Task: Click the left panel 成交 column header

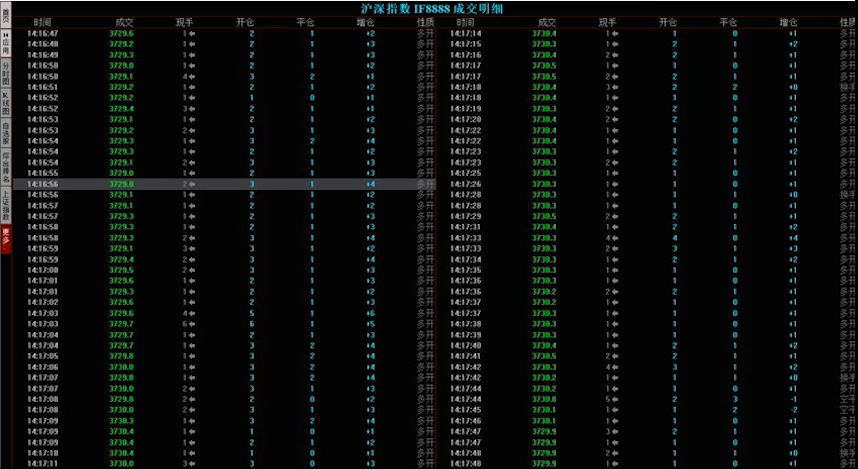Action: click(124, 21)
